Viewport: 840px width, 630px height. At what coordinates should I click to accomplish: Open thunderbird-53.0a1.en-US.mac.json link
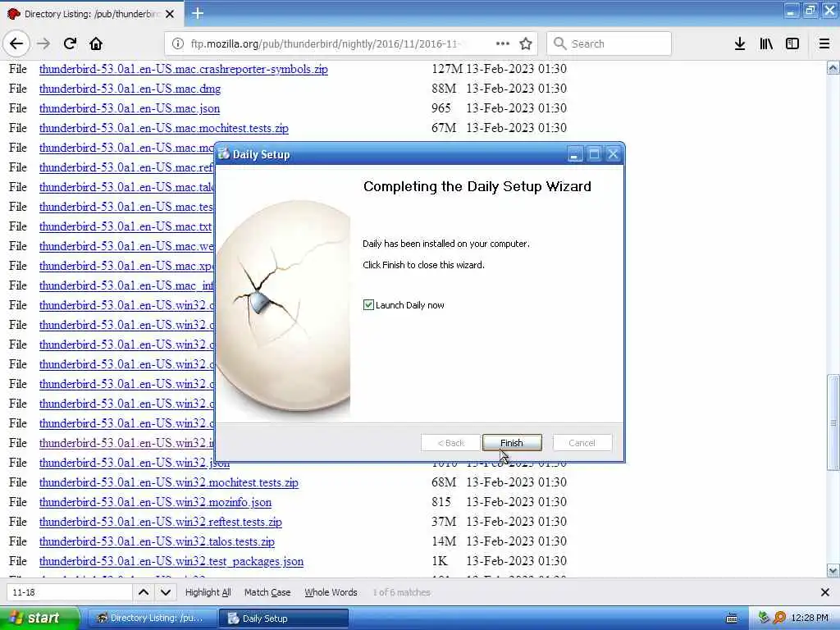click(129, 109)
